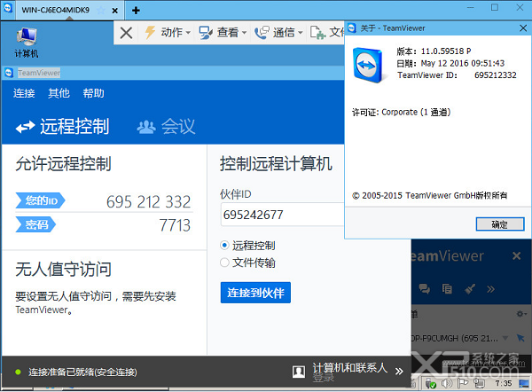Close the 关于 TeamViewer dialog
This screenshot has height=392, width=532.
pos(523,28)
